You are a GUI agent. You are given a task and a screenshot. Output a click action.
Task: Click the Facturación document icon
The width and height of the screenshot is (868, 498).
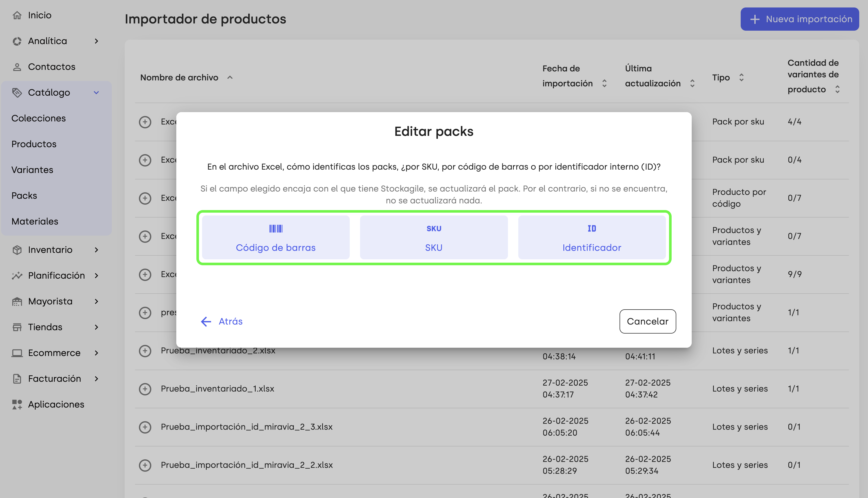click(x=17, y=379)
